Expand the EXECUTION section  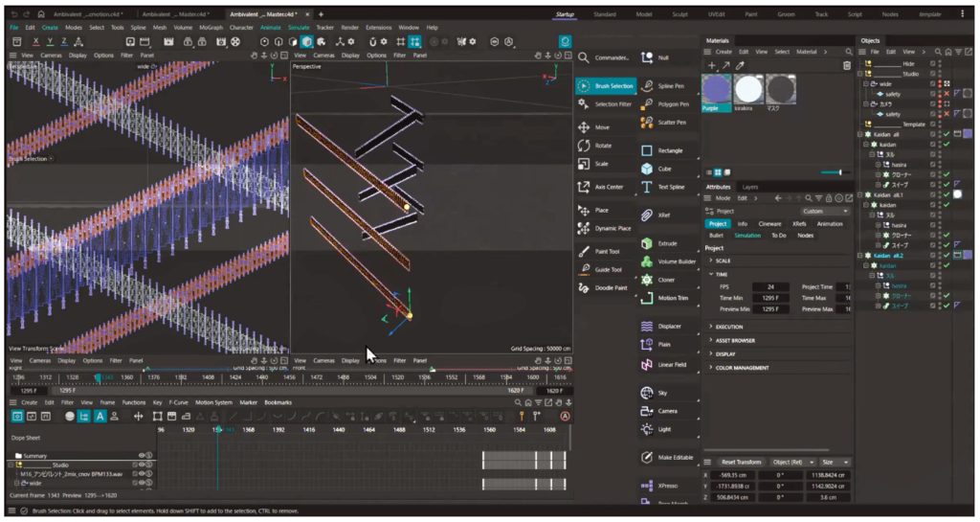[x=725, y=327]
